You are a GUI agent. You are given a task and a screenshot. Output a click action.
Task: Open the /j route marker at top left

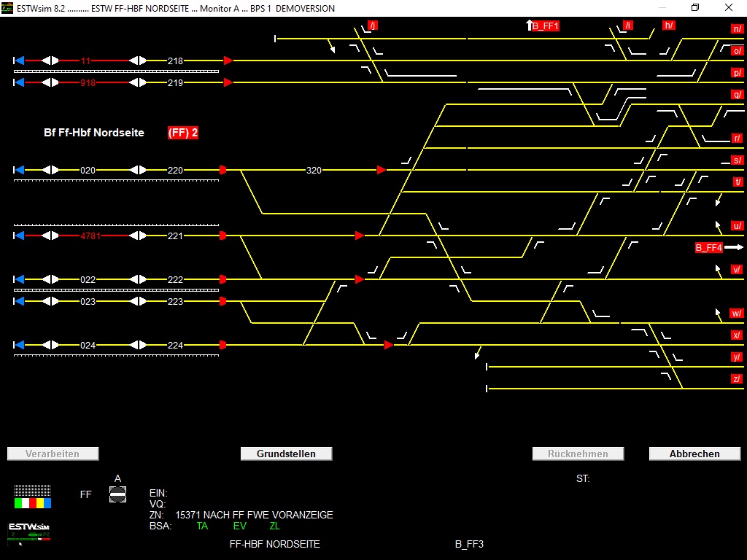click(372, 24)
